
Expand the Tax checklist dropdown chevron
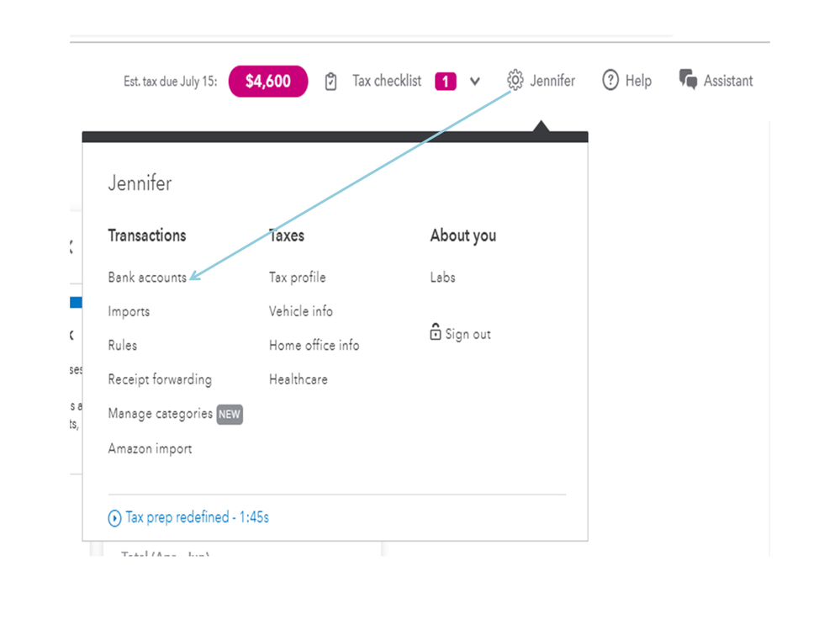click(475, 82)
